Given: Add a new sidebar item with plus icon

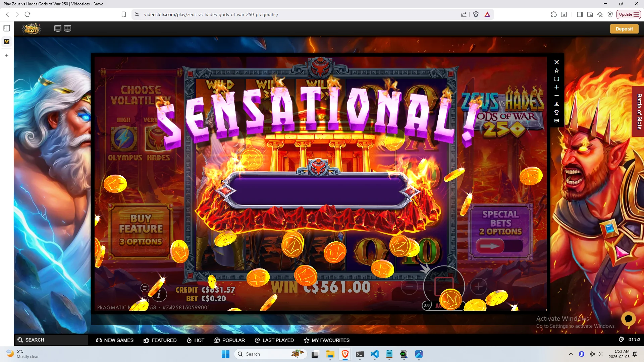Looking at the screenshot, I should [x=7, y=55].
